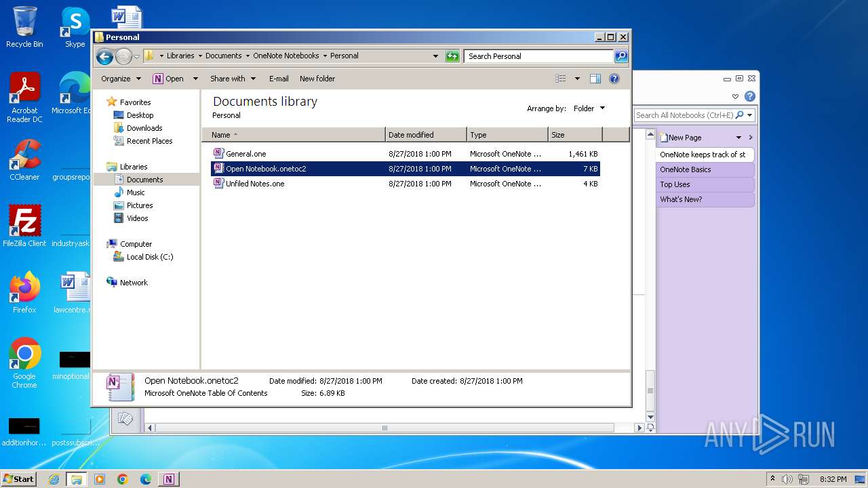Click the Search All Notebooks field
The image size is (868, 488).
(684, 115)
